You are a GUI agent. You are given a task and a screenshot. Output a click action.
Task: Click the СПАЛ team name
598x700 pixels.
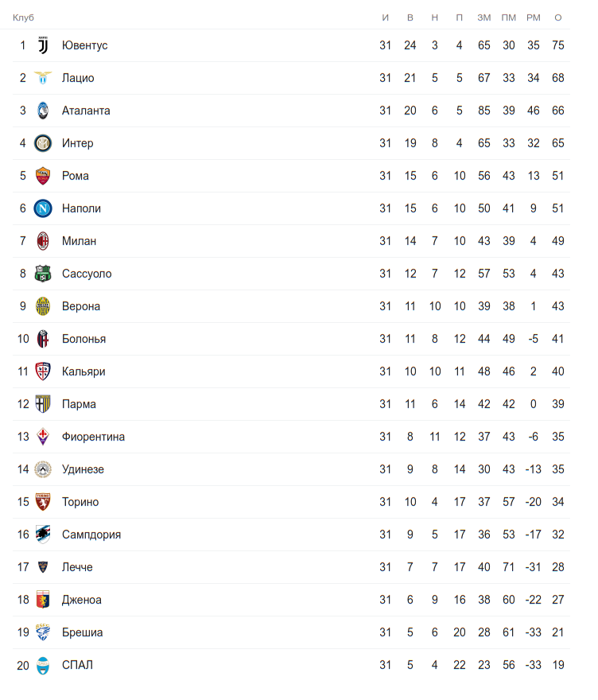(77, 665)
